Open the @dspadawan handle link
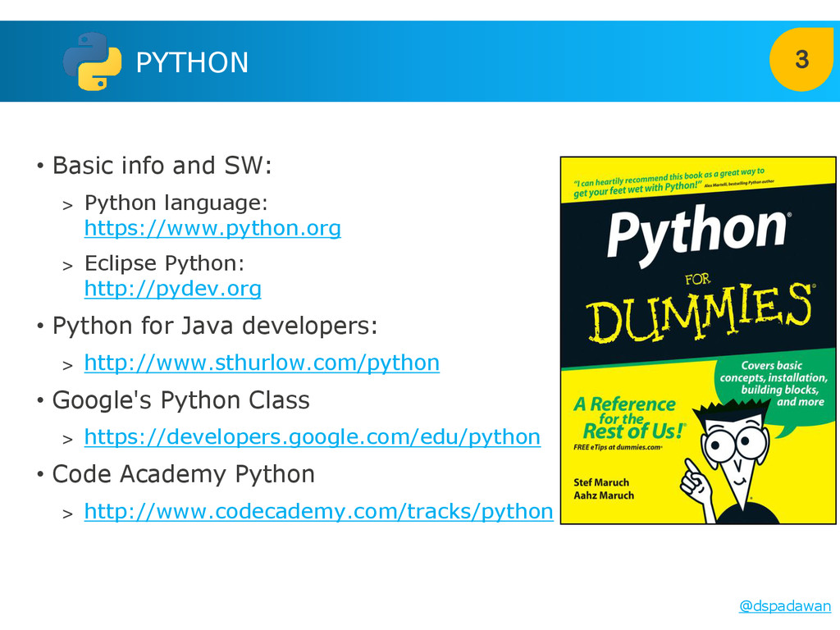 pyautogui.click(x=785, y=606)
